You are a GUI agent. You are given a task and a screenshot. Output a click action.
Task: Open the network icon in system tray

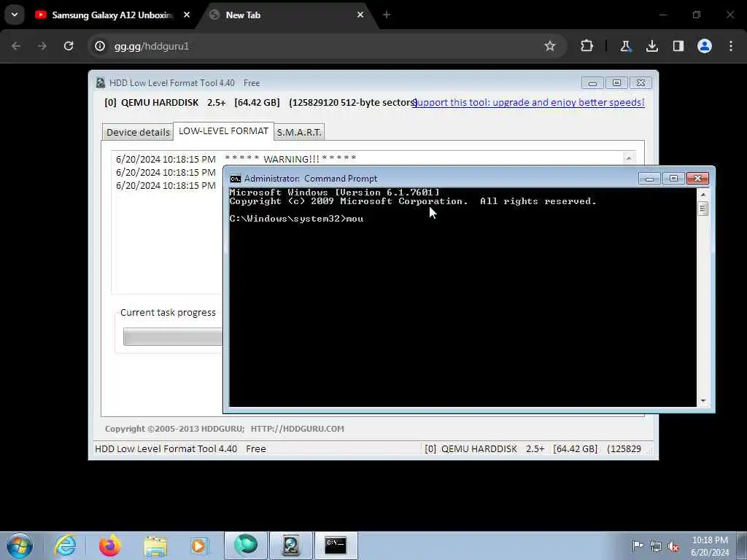656,546
